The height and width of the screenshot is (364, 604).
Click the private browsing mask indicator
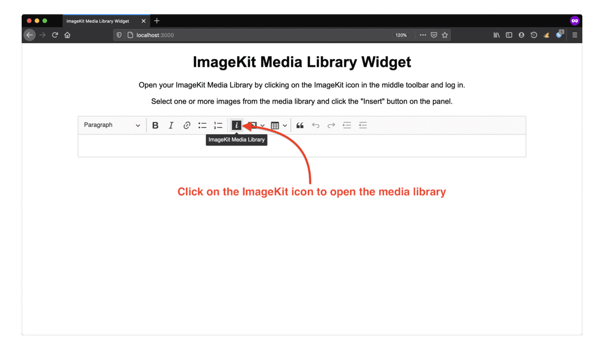(574, 21)
